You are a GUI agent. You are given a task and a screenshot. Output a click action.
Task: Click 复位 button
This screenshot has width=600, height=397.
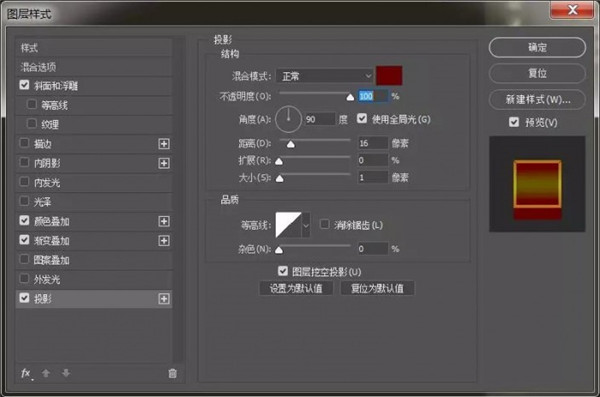[x=537, y=73]
